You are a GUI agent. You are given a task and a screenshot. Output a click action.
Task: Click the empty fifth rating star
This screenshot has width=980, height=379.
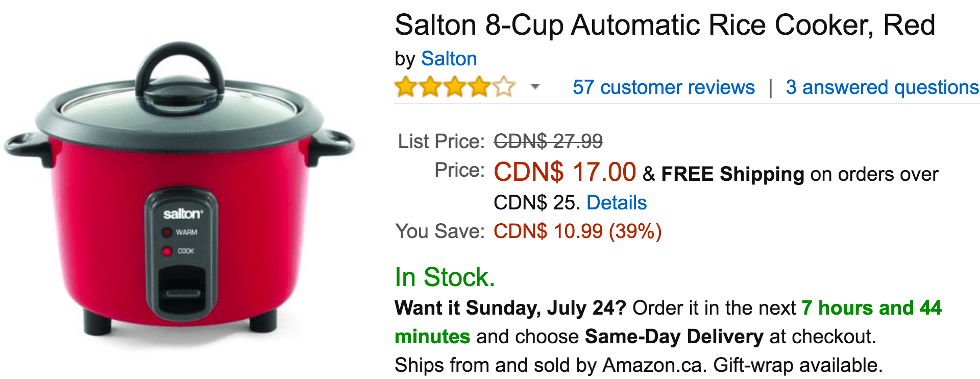coord(504,87)
